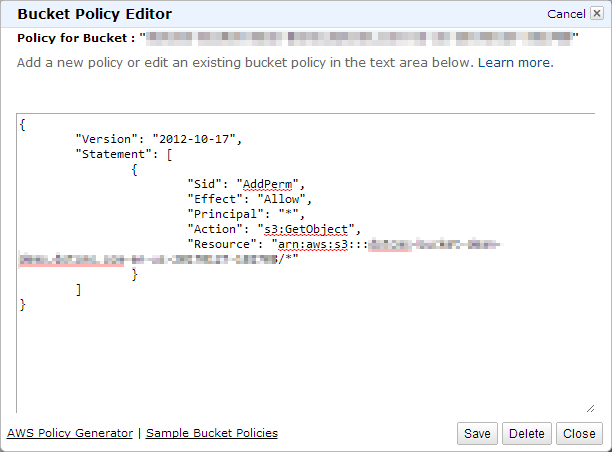Save the bucket policy

coord(477,434)
